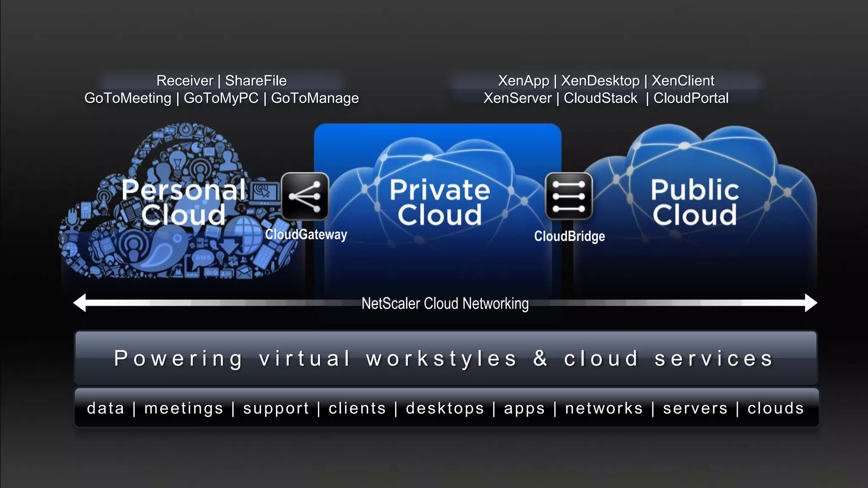Select the Personal Cloud graphic
Screen dimensions: 868x488
[x=180, y=201]
